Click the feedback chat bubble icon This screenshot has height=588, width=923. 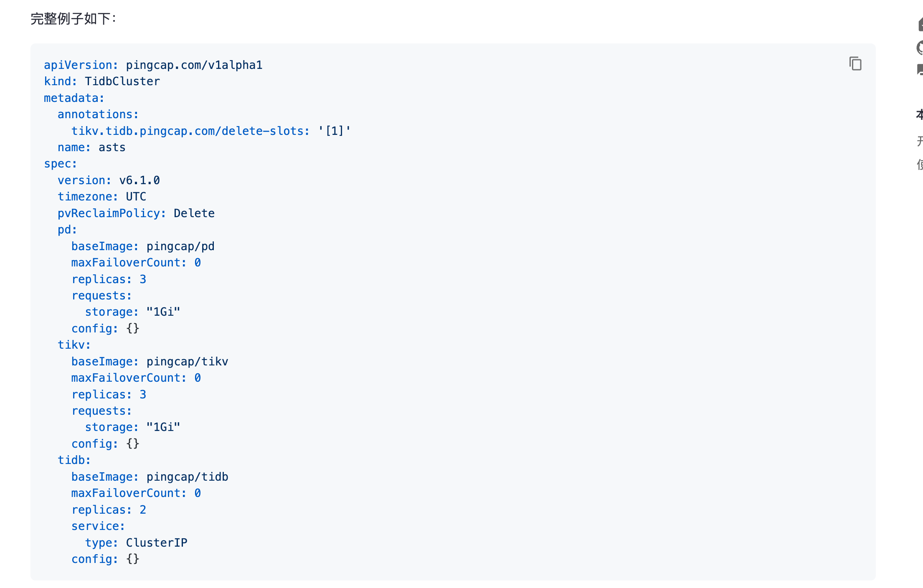click(920, 69)
